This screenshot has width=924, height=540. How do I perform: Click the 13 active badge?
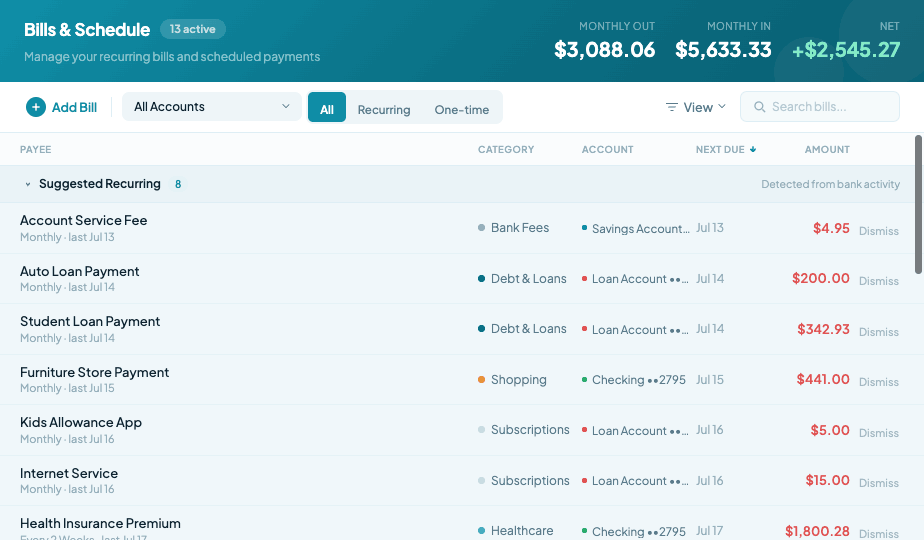coord(193,29)
